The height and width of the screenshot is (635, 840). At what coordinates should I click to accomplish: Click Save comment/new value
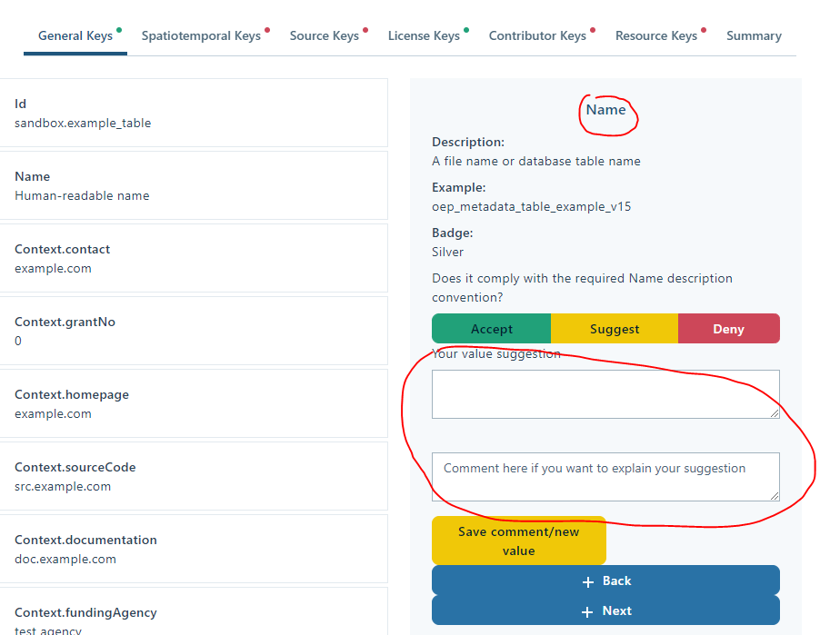[518, 540]
